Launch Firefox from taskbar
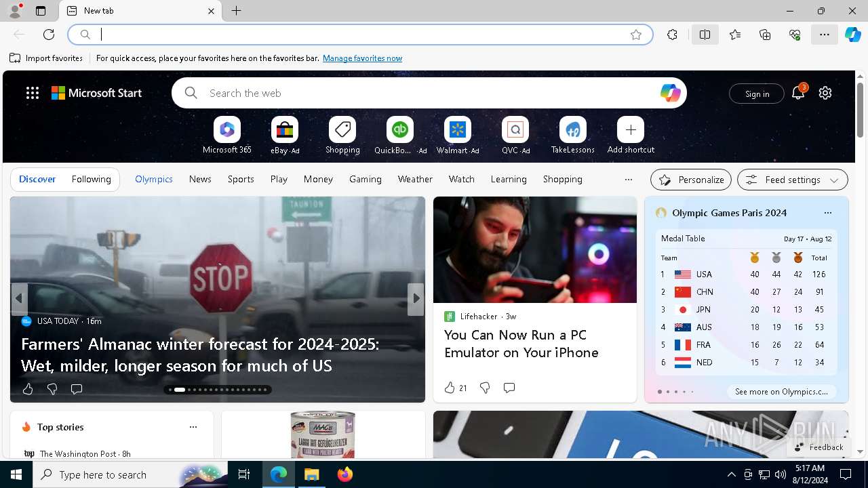This screenshot has width=868, height=488. point(344,474)
